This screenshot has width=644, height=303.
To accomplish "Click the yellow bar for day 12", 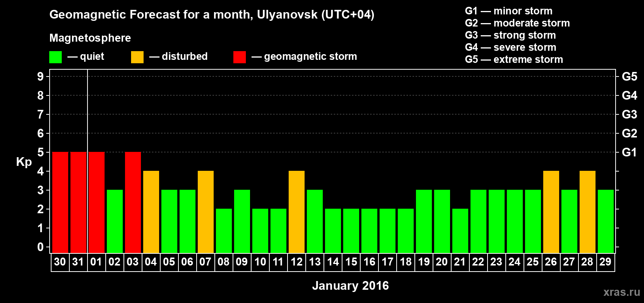I will pos(297,212).
